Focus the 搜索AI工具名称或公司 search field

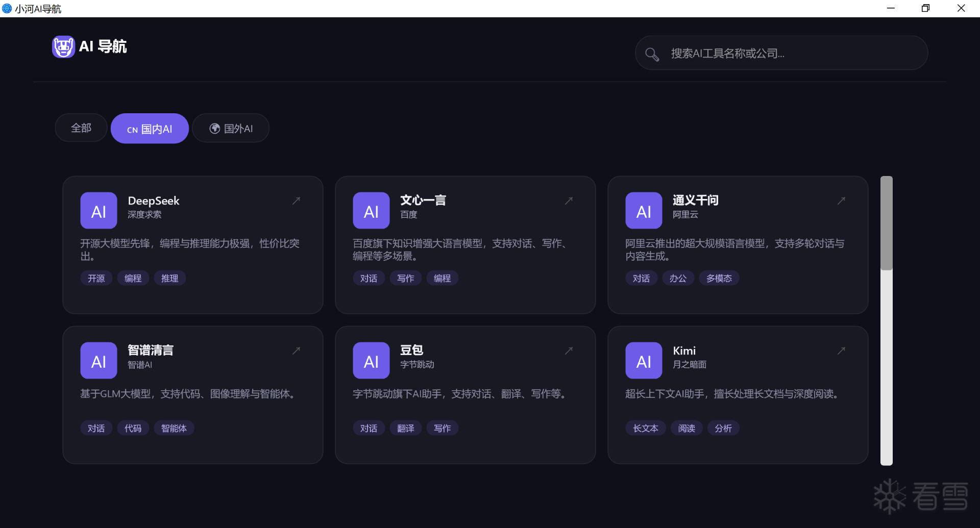tap(781, 53)
